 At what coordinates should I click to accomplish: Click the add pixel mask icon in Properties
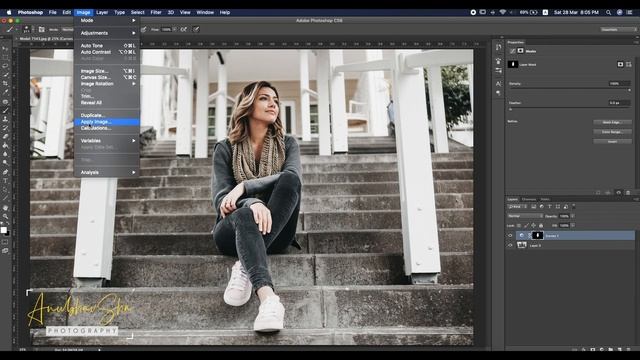coord(620,64)
